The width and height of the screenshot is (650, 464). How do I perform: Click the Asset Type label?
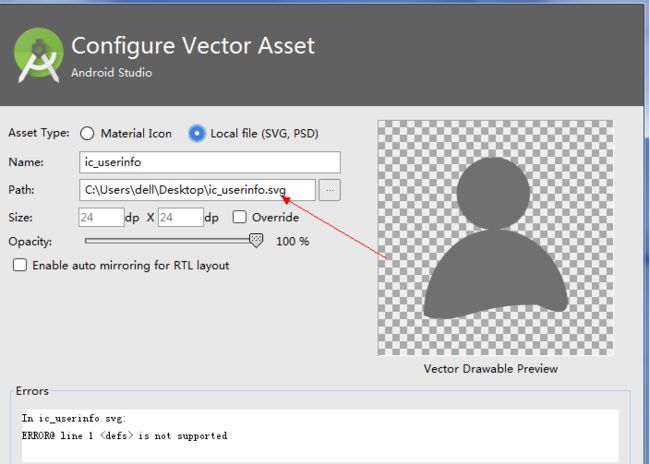(x=39, y=133)
